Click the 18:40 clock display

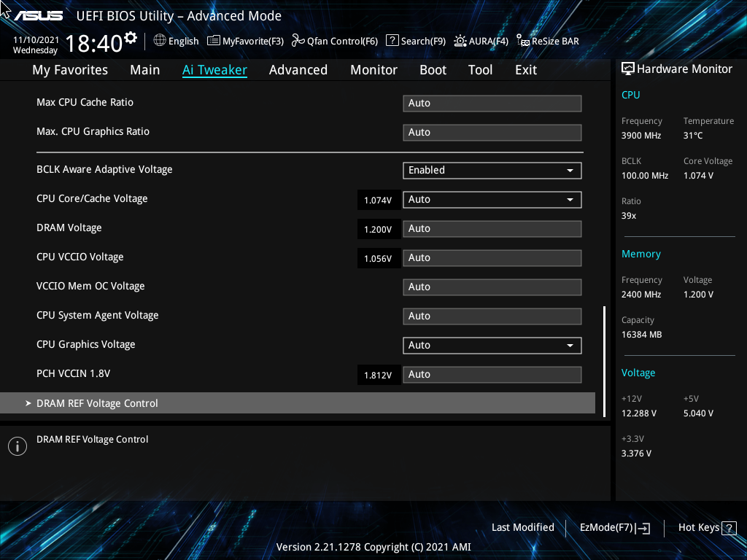(x=94, y=44)
